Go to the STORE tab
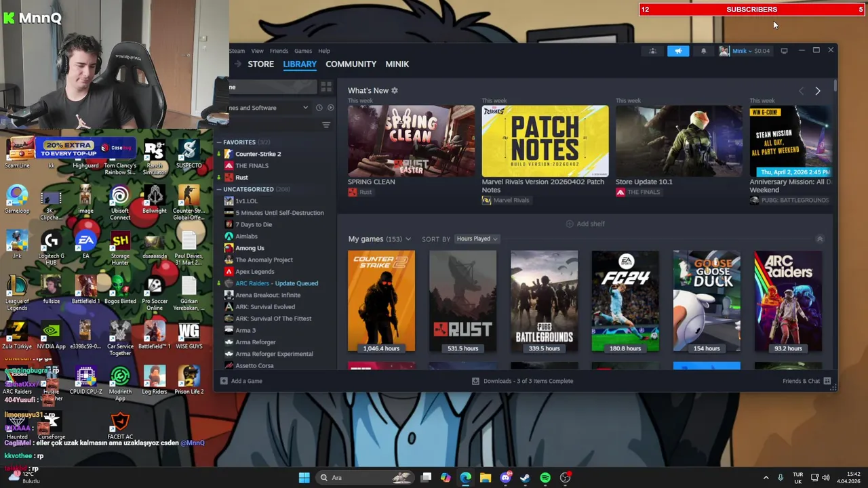 (261, 64)
